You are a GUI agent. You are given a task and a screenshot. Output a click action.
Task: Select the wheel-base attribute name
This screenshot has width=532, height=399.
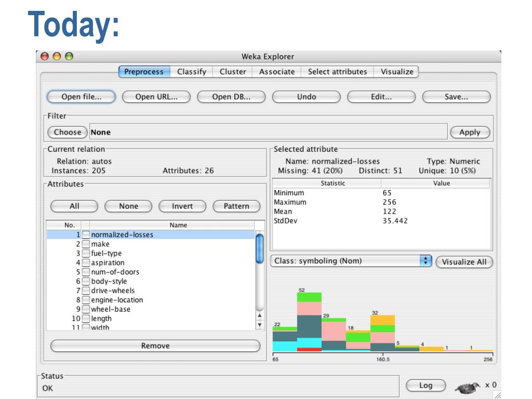(111, 309)
